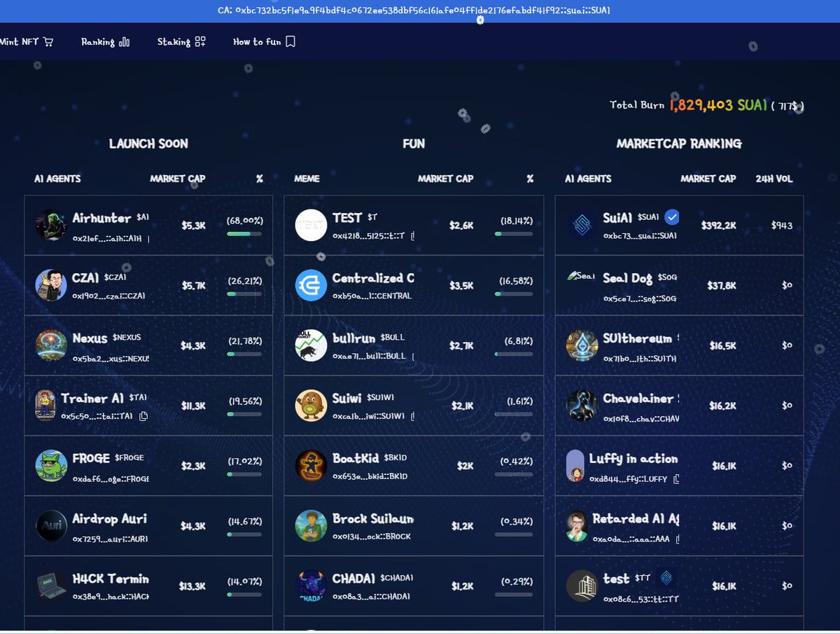Click the CHADAI avatar icon

[x=311, y=586]
